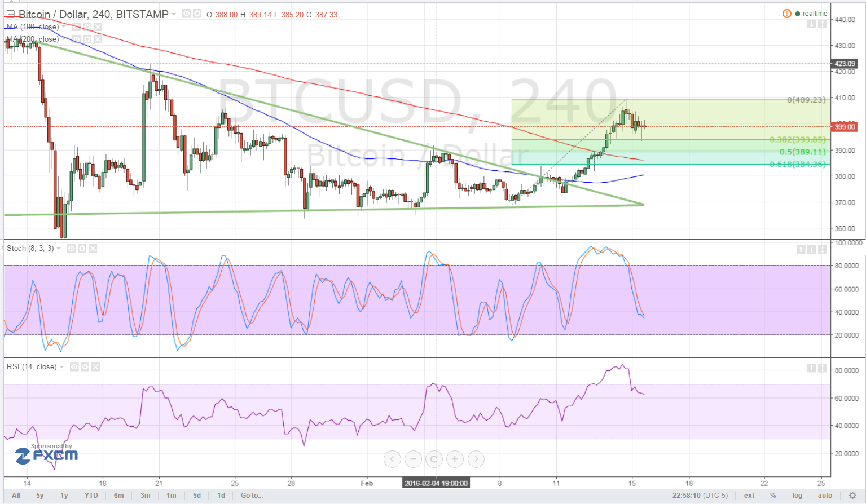Open Stoch (8, 3, 3) format settings
Image resolution: width=866 pixels, height=504 pixels.
click(x=82, y=248)
